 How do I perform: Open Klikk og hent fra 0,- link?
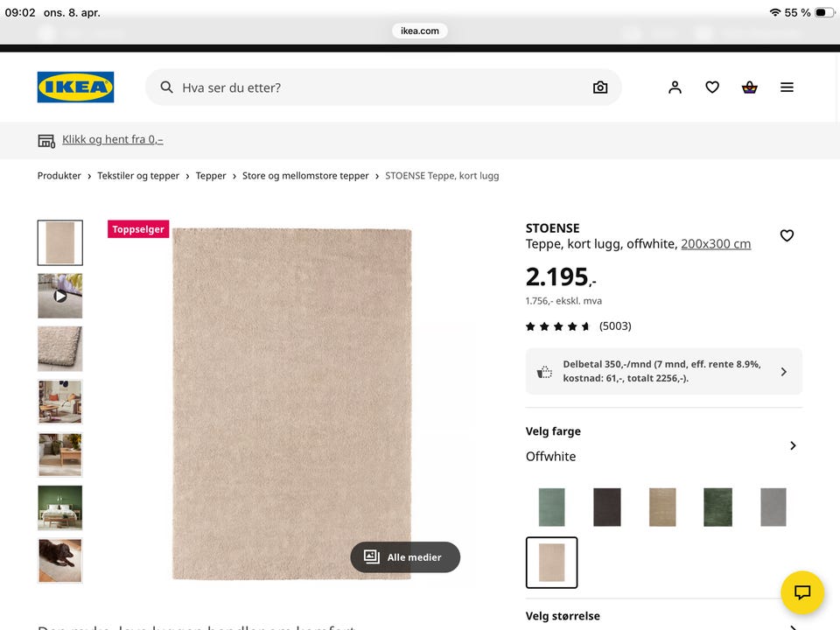[x=113, y=139]
